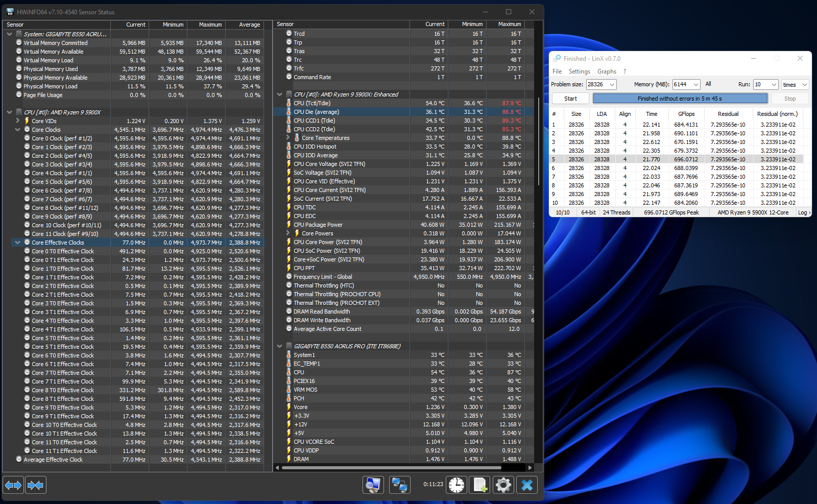817x504 pixels.
Task: Click the log file sheet icon
Action: click(x=480, y=485)
